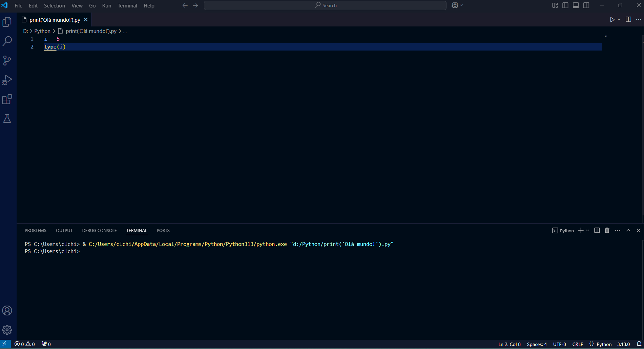Change file encoding UTF-8
644x349 pixels.
coord(560,344)
